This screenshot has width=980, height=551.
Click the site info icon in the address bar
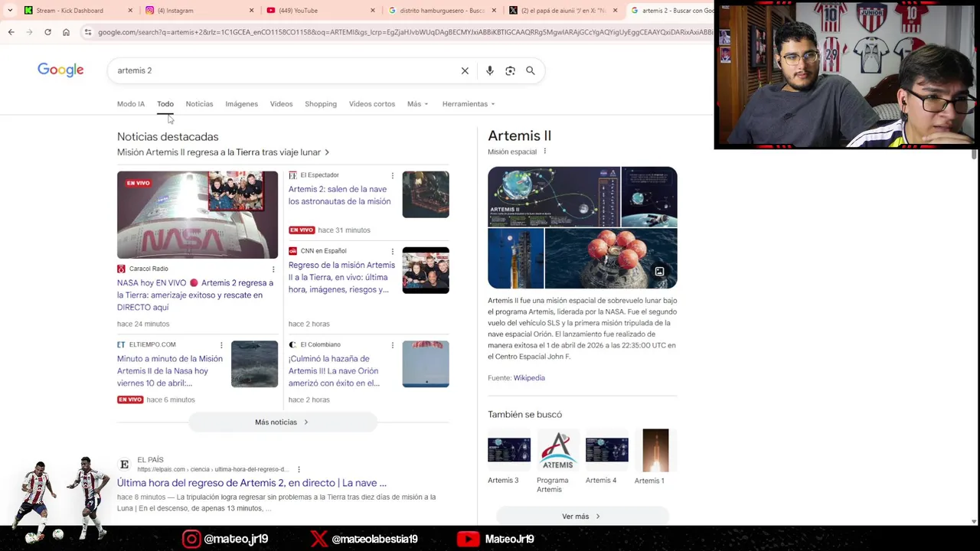coord(88,32)
